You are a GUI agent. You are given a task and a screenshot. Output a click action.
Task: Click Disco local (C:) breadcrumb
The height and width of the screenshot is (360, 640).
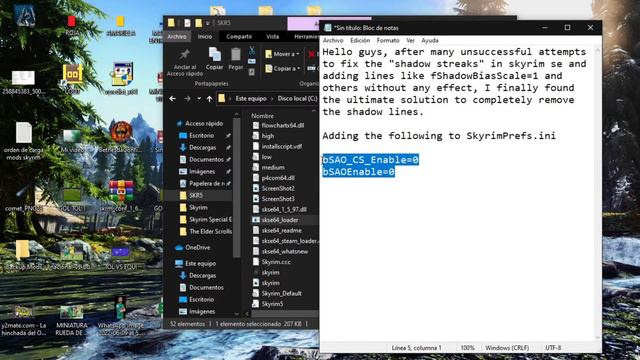[x=297, y=98]
